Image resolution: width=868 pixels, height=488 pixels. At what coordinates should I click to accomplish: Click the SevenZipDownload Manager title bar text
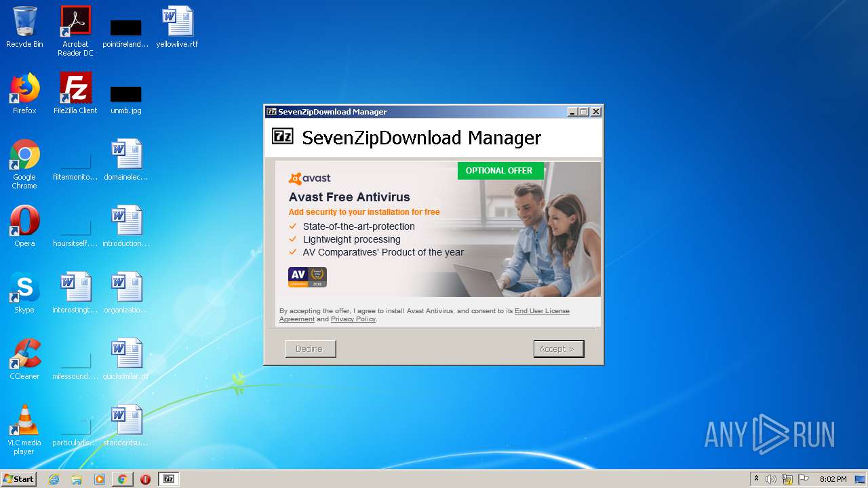pyautogui.click(x=332, y=112)
